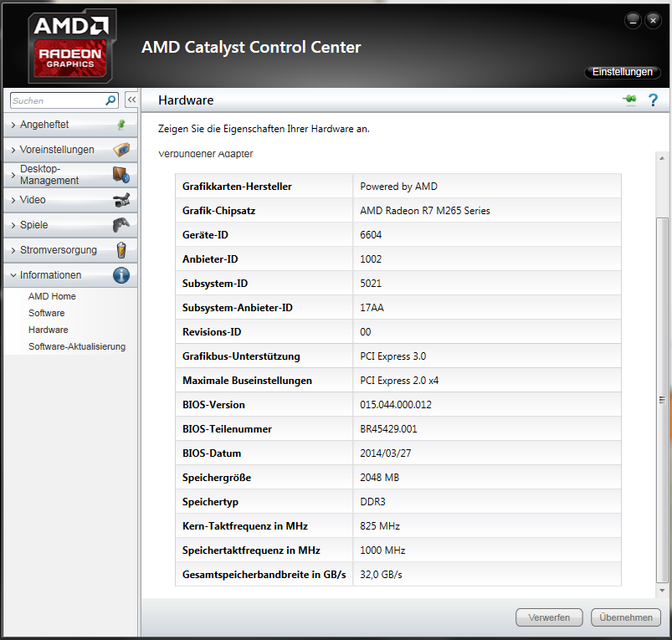Click the Spiele gamepad icon
This screenshot has height=640, width=672.
point(121,225)
